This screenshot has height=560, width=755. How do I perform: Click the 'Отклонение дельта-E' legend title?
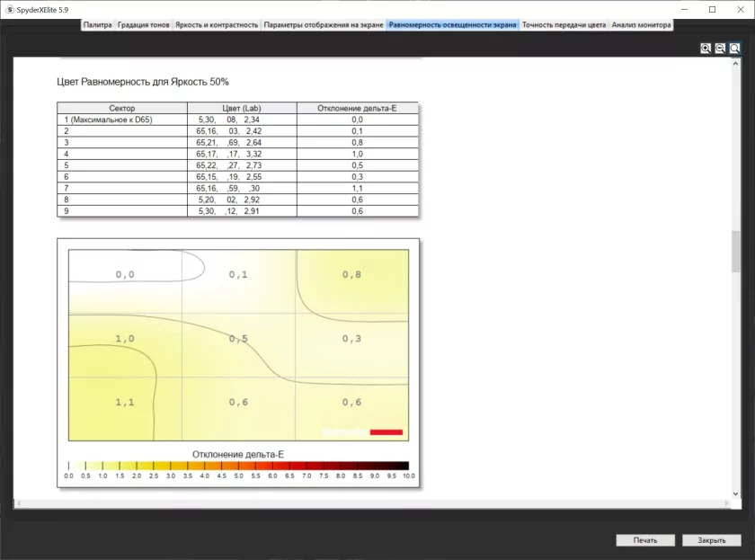coord(238,454)
